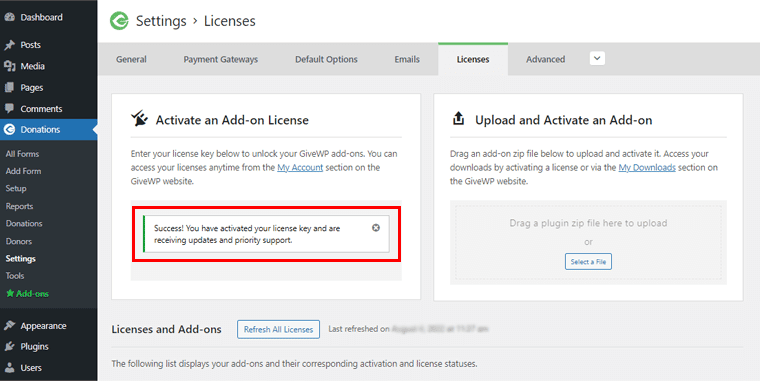The width and height of the screenshot is (760, 381).
Task: Select the Licenses tab
Action: (x=473, y=59)
